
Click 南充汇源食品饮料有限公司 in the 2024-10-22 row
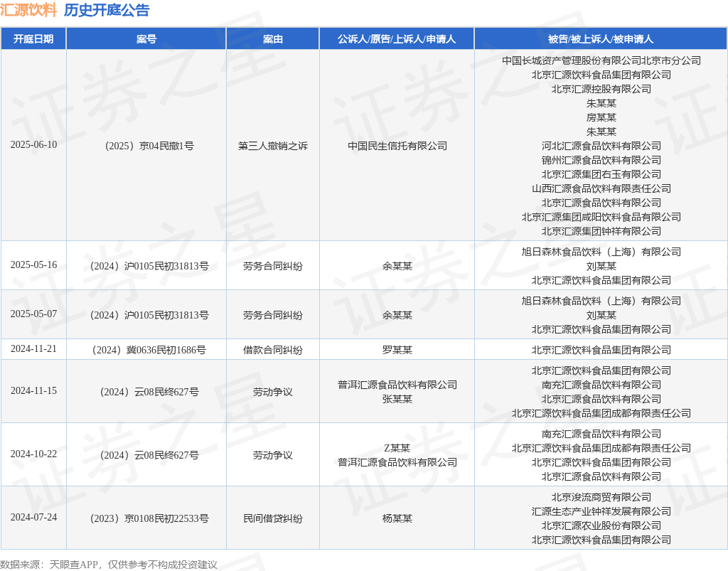601,434
